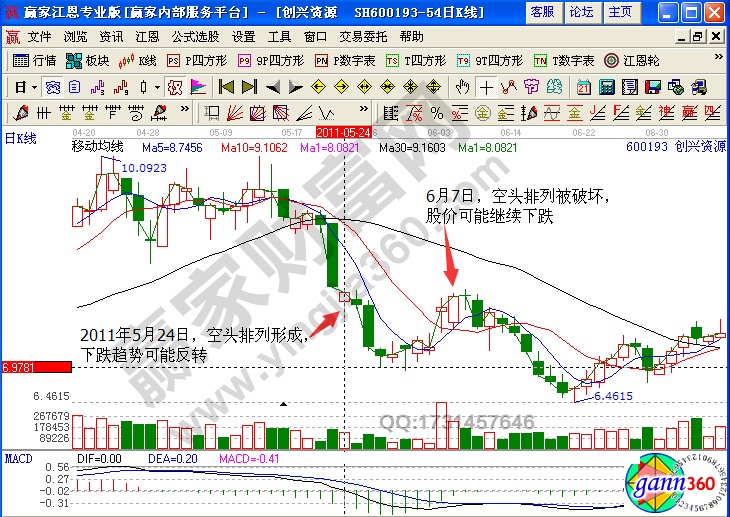
Task: Click the red step-line 9 icon
Action: click(121, 87)
